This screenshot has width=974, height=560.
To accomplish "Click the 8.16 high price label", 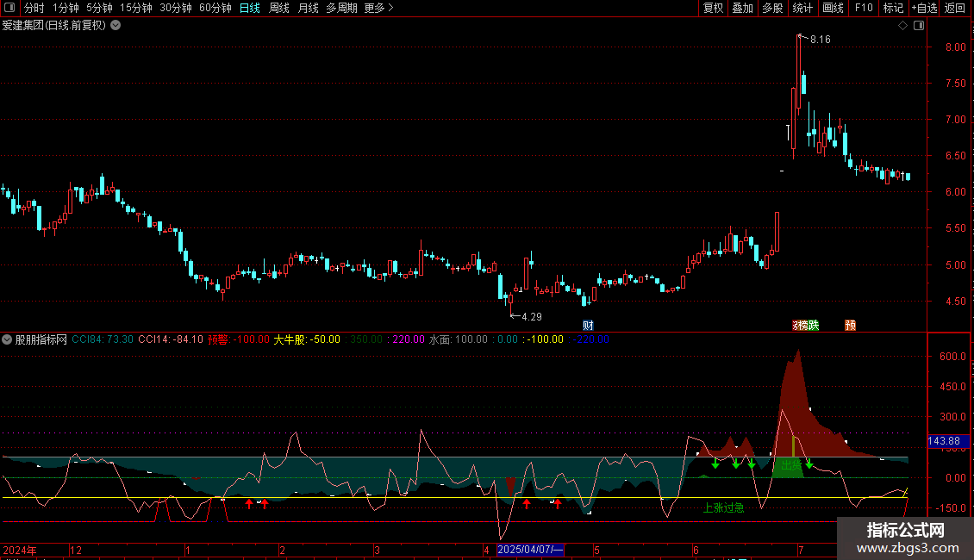I will coord(820,40).
